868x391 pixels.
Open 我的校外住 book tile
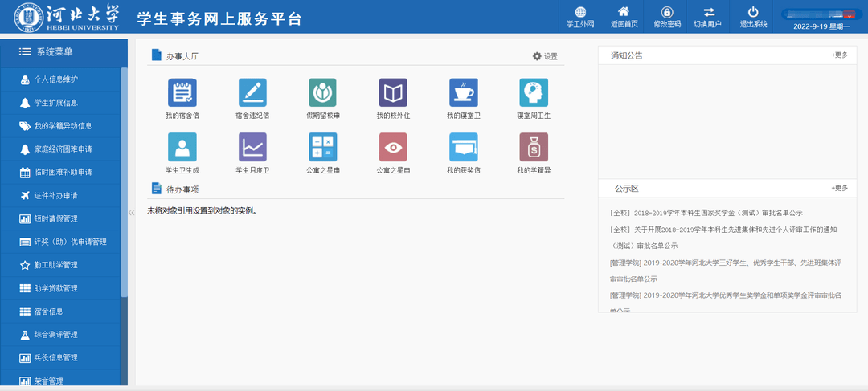pos(393,92)
